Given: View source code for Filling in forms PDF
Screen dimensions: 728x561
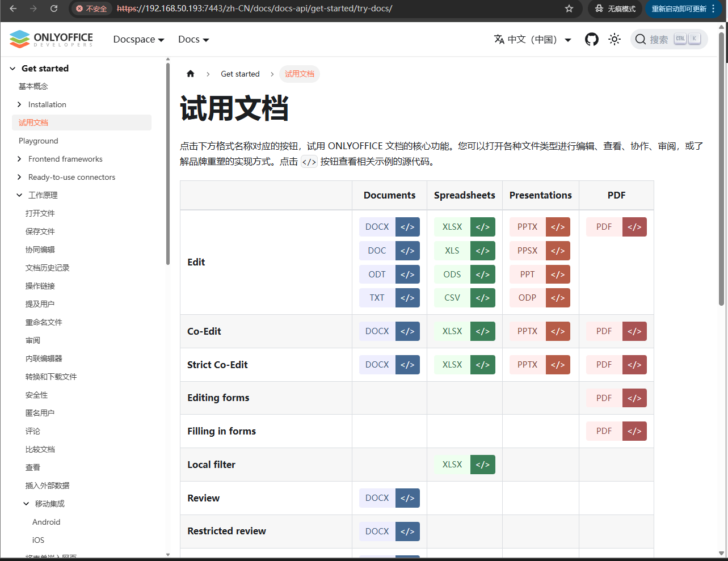Looking at the screenshot, I should (x=634, y=431).
